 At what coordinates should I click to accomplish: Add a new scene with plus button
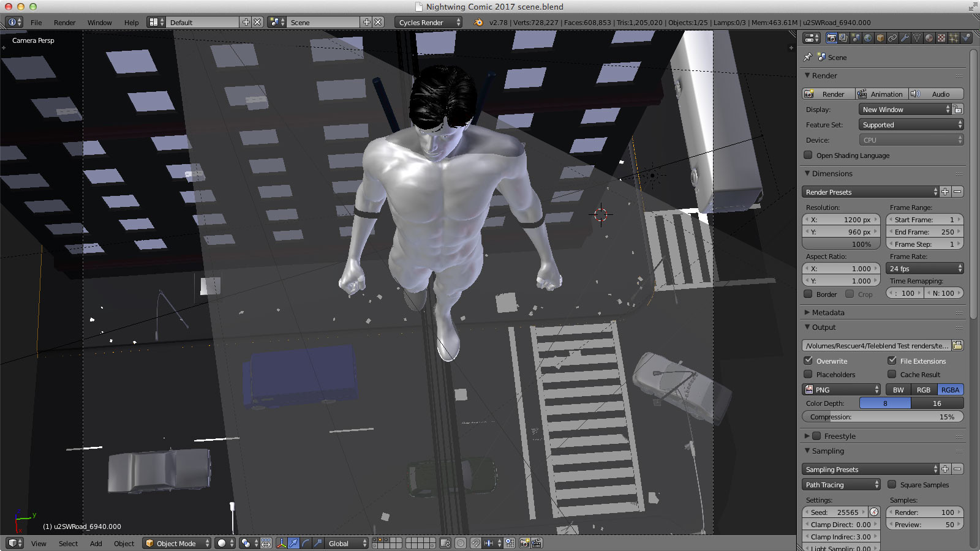click(x=367, y=22)
